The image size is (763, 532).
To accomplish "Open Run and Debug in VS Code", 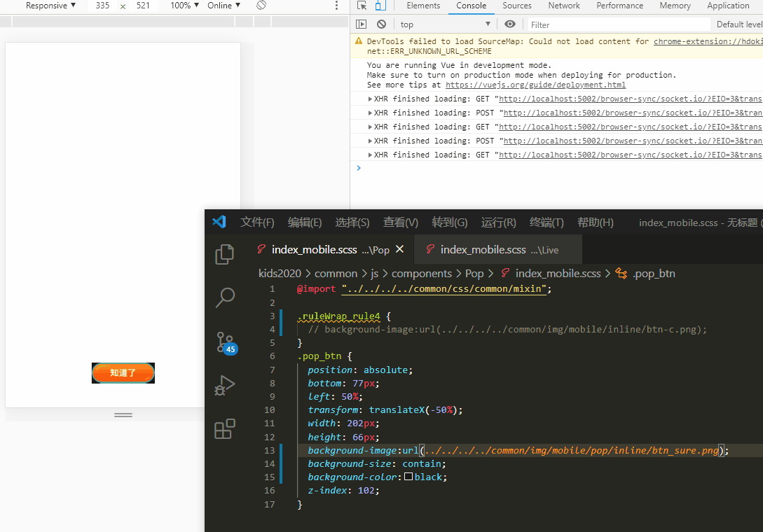I will (225, 385).
